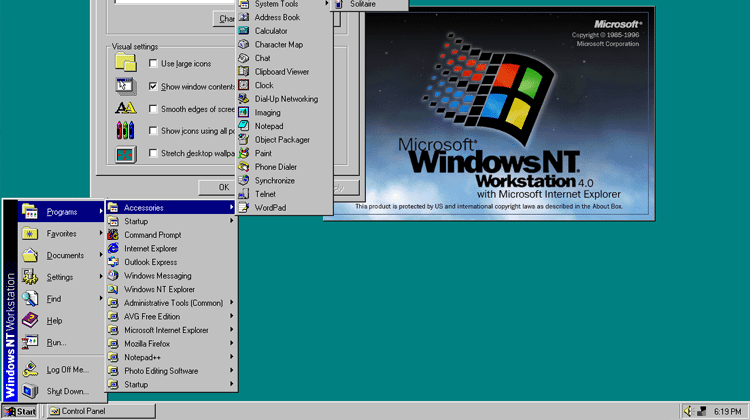Click the clock showing 6:19 PM
The height and width of the screenshot is (420, 750).
[x=727, y=411]
